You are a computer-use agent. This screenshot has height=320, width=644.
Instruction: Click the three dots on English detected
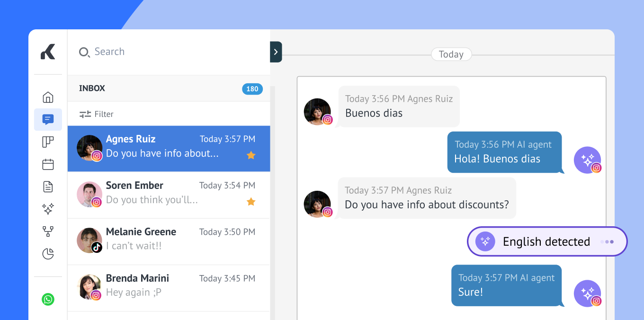pos(607,242)
